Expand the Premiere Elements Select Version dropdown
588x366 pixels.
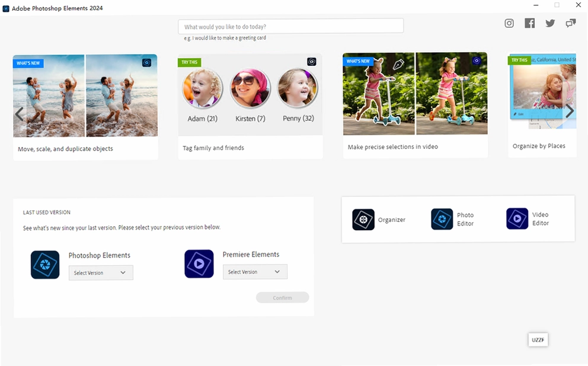[x=255, y=272]
